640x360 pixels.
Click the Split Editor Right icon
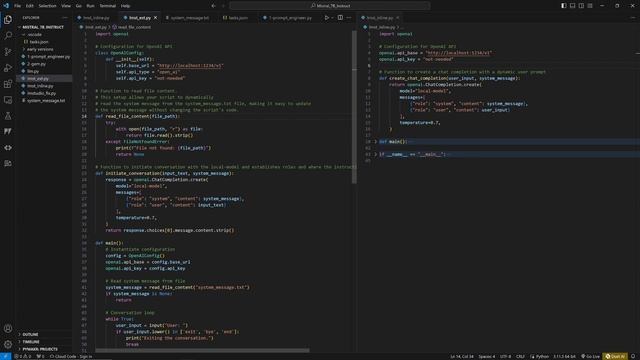[340, 18]
